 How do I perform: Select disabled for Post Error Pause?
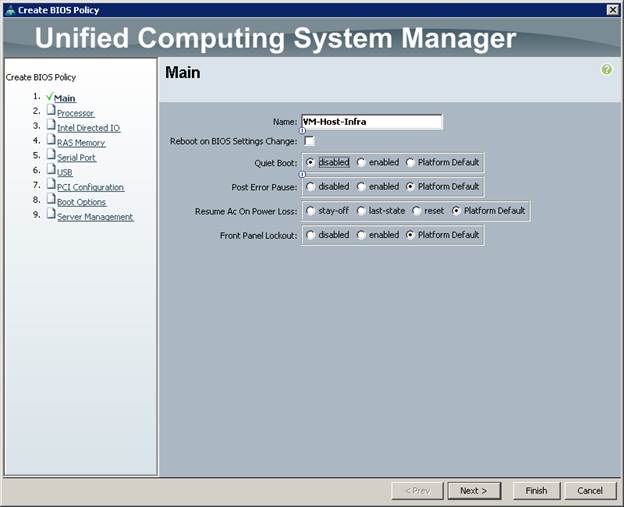pos(310,187)
